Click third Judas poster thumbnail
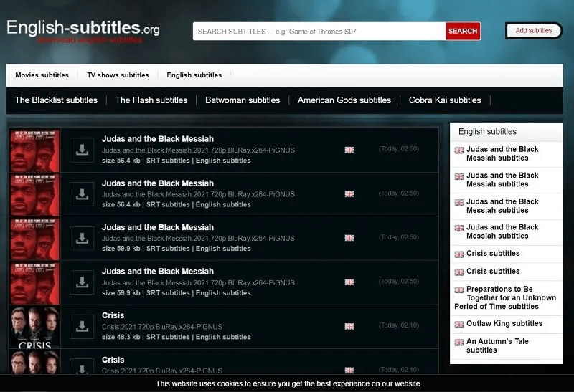Viewport: 574px width, 392px height. [34, 239]
